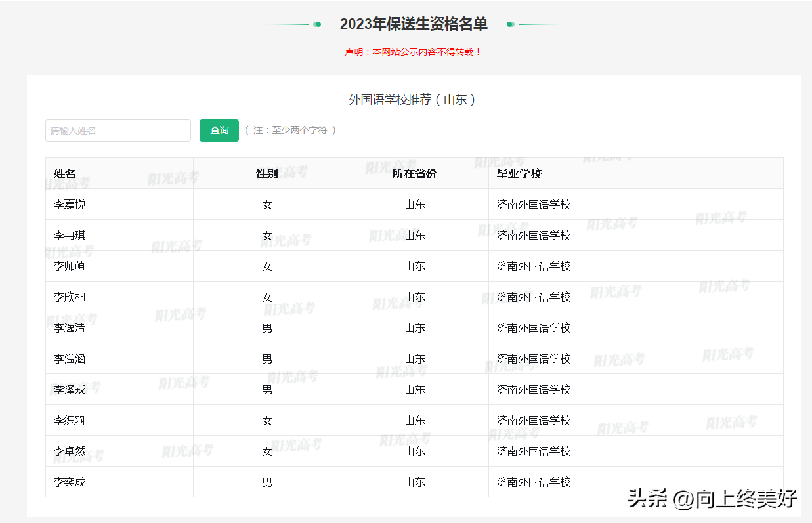Select the name 李冉琪 in the table

tap(70, 236)
